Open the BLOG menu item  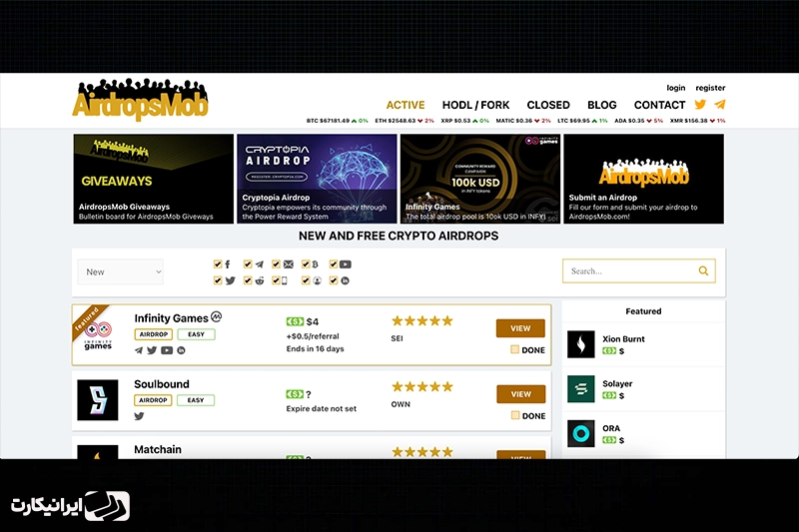coord(602,105)
